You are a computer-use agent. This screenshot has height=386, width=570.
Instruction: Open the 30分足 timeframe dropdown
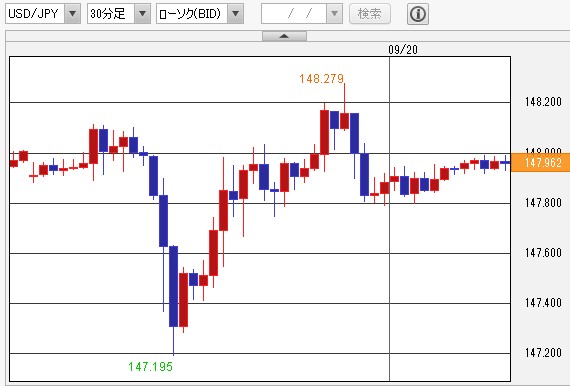142,14
